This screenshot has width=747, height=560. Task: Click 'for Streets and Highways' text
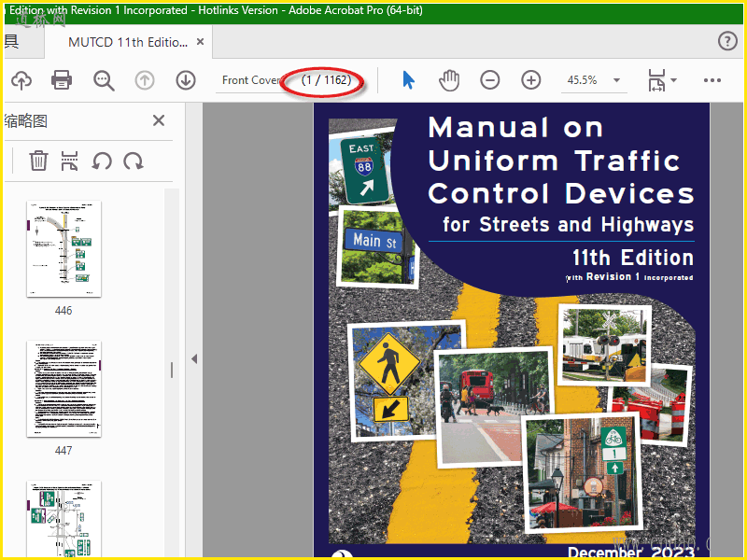[568, 224]
